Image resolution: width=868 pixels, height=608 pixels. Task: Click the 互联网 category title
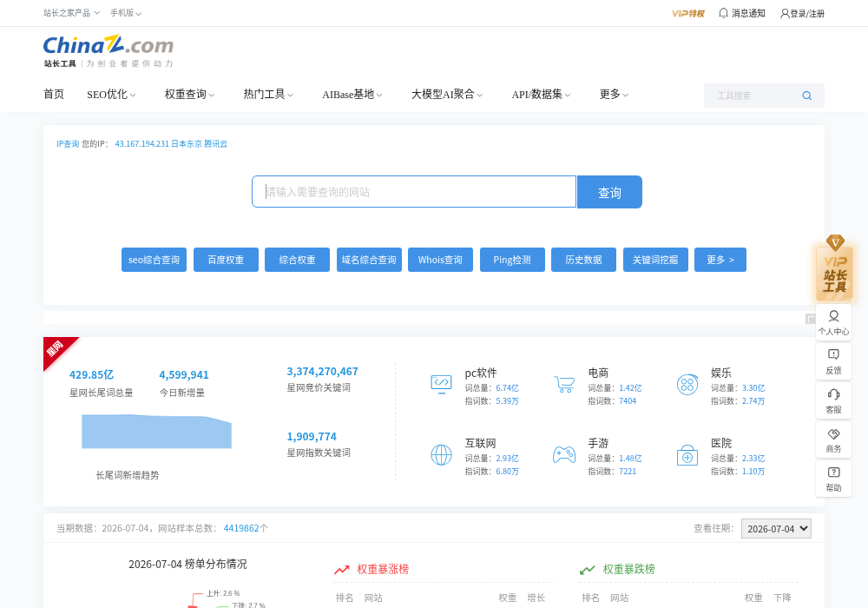(480, 444)
